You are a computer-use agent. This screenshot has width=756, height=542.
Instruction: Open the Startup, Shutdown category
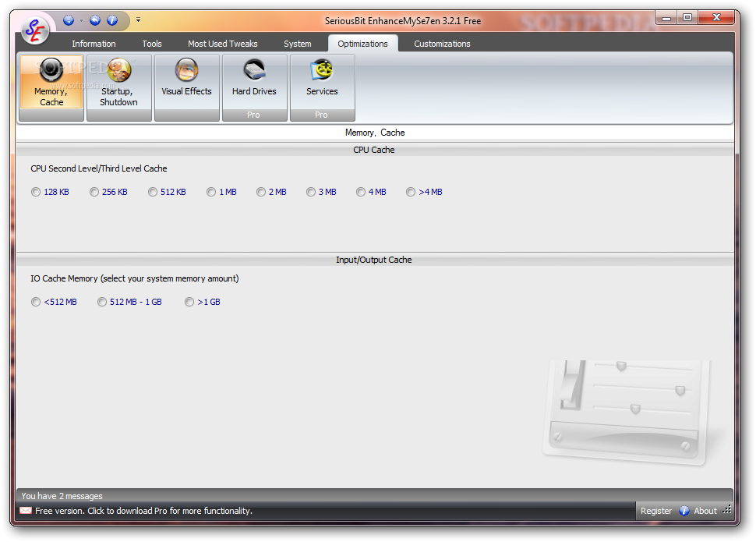119,87
